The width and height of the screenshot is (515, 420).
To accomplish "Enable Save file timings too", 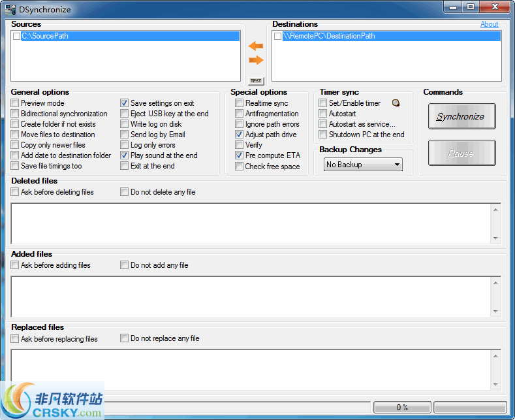I will [x=15, y=166].
